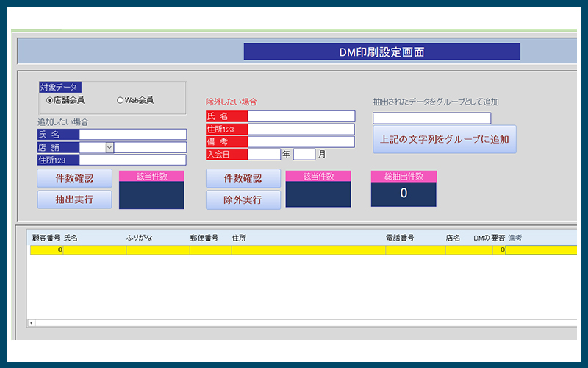This screenshot has height=368, width=588.
Task: Click the 氏名 field under 除外したい場合
Action: [x=301, y=116]
